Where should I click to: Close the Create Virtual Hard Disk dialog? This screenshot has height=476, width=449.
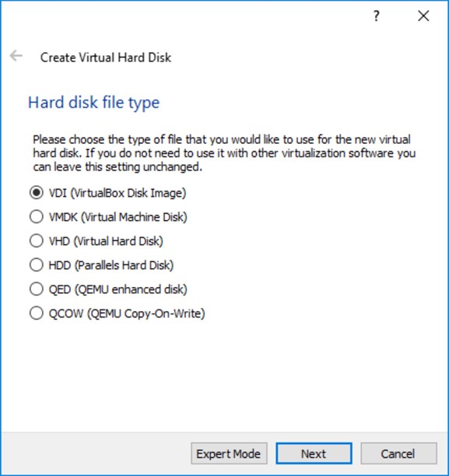[423, 16]
